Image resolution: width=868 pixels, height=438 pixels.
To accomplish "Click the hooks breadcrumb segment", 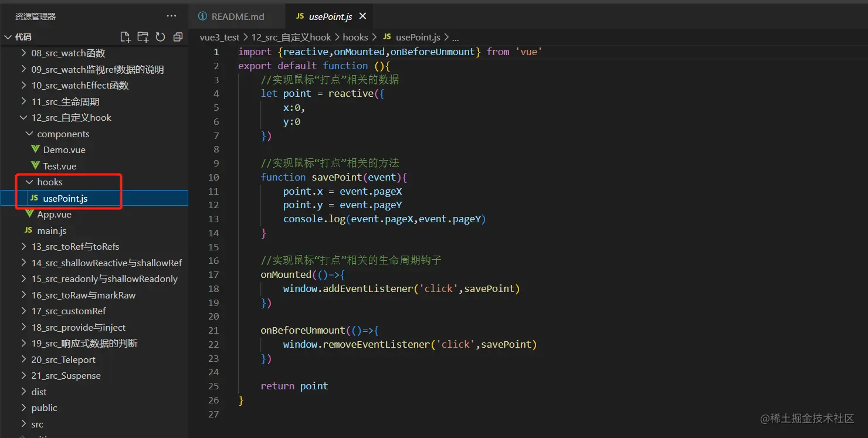I will pos(355,37).
